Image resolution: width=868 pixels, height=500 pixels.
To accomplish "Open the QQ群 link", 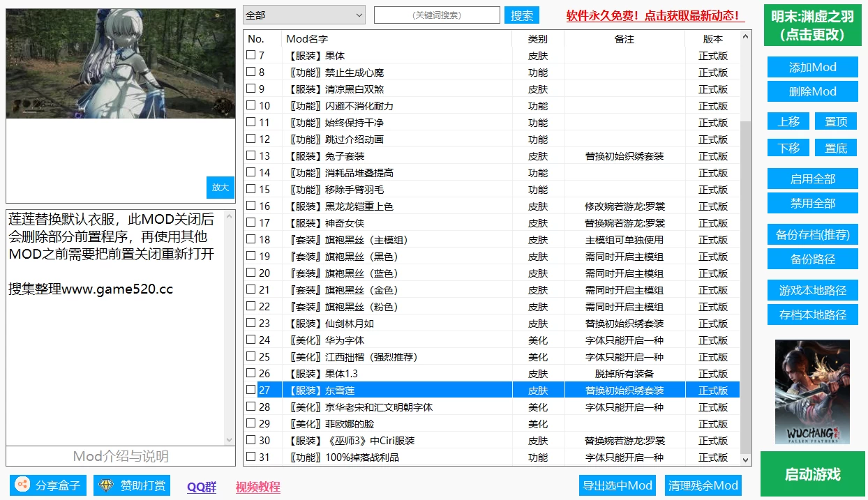I will click(x=202, y=487).
